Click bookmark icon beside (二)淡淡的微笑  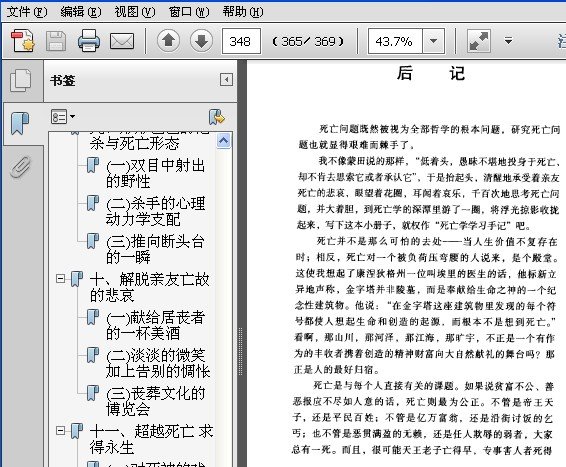93,355
